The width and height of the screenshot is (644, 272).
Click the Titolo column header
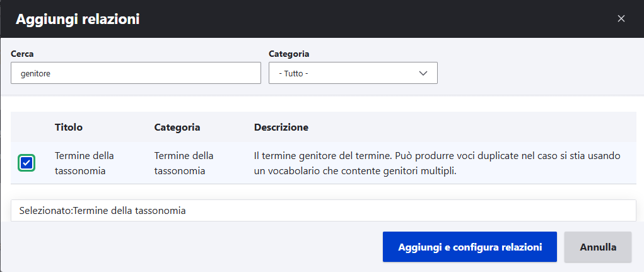pyautogui.click(x=69, y=127)
